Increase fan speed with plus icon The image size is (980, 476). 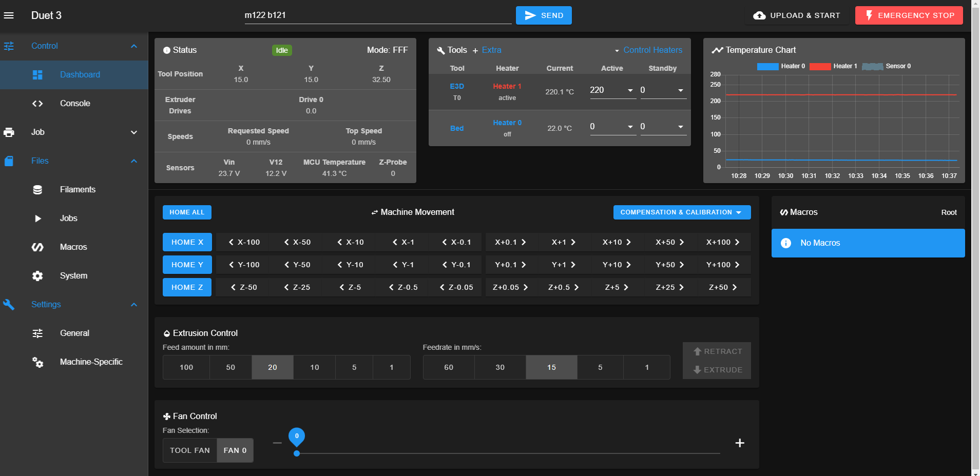pos(740,443)
